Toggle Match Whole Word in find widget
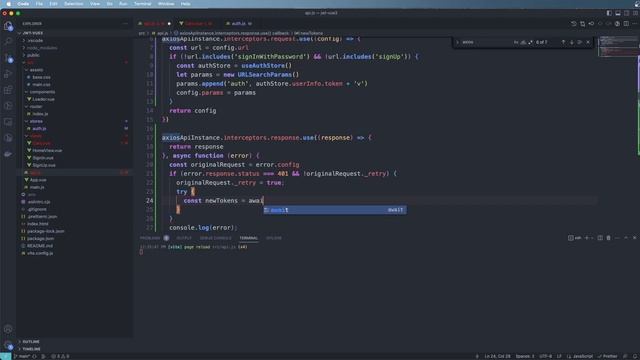The height and width of the screenshot is (360, 640). pyautogui.click(x=523, y=42)
